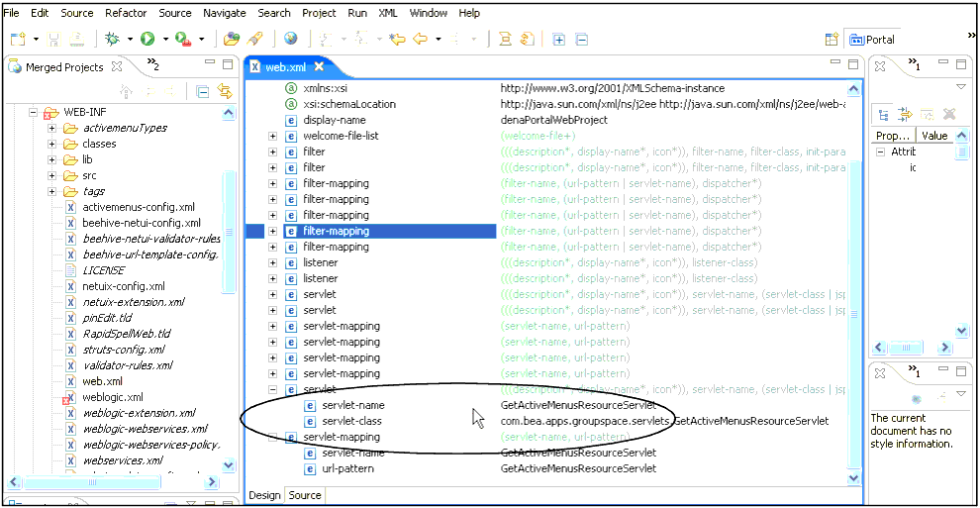
Task: Collapse the WEB-INF folder
Action: click(33, 113)
